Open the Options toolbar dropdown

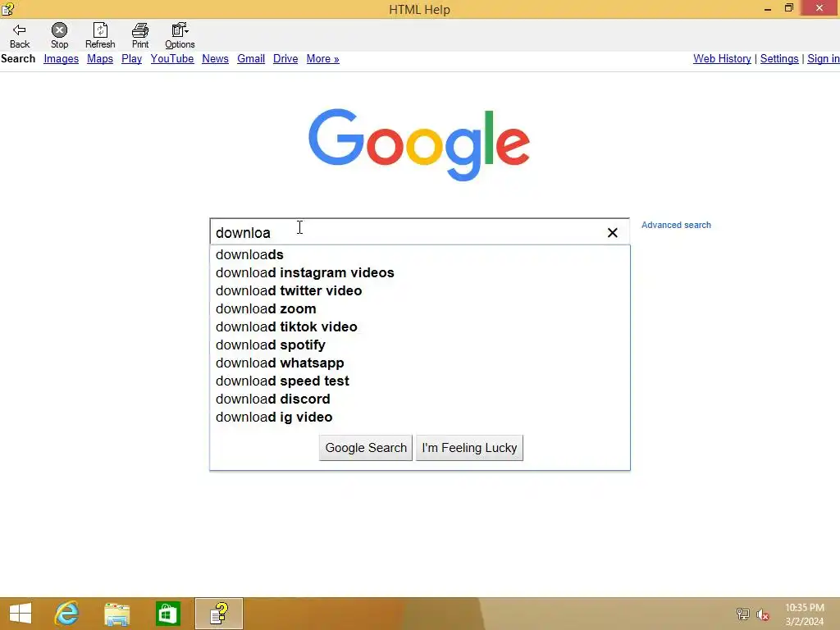coord(180,35)
